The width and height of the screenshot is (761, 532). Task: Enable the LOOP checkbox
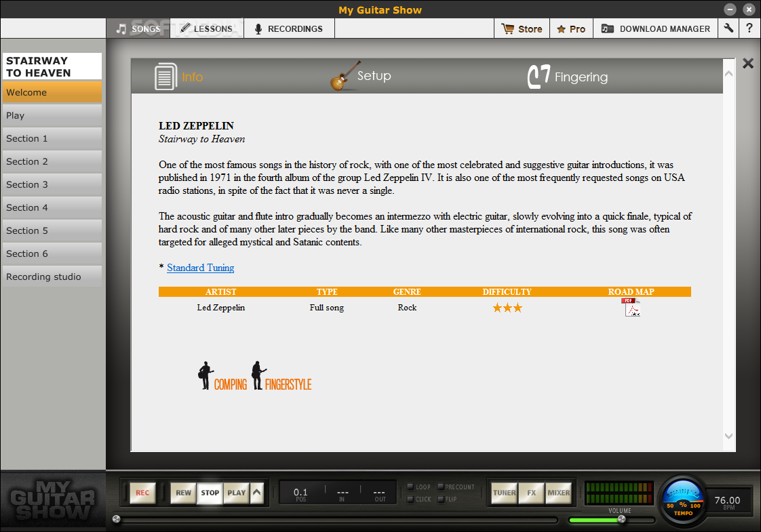pyautogui.click(x=410, y=487)
